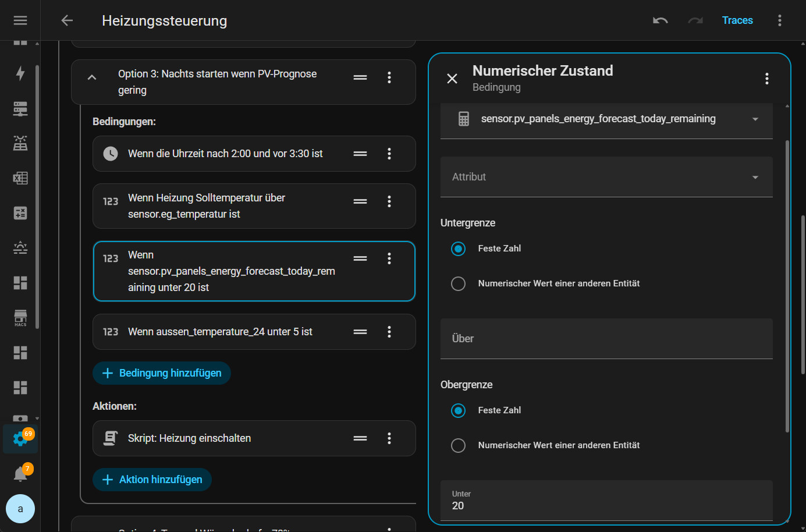Open the three-dot menu for Skript: Heizung einschalten

click(x=389, y=438)
